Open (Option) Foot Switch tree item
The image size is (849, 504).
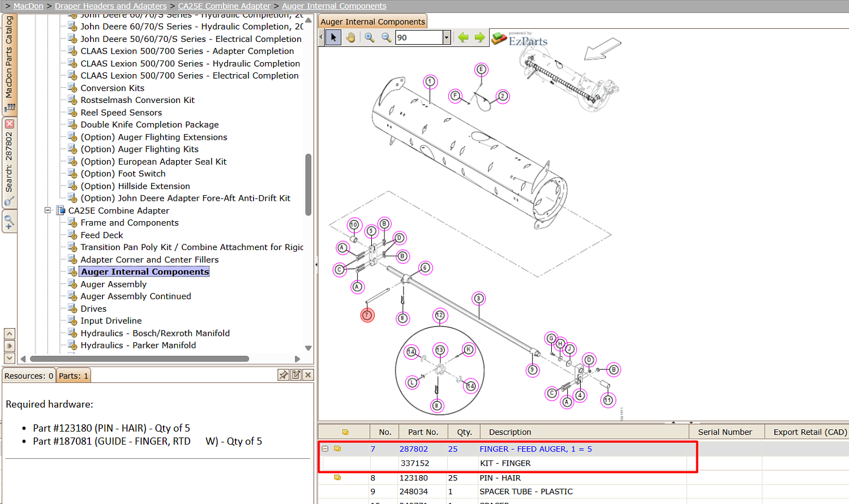123,174
